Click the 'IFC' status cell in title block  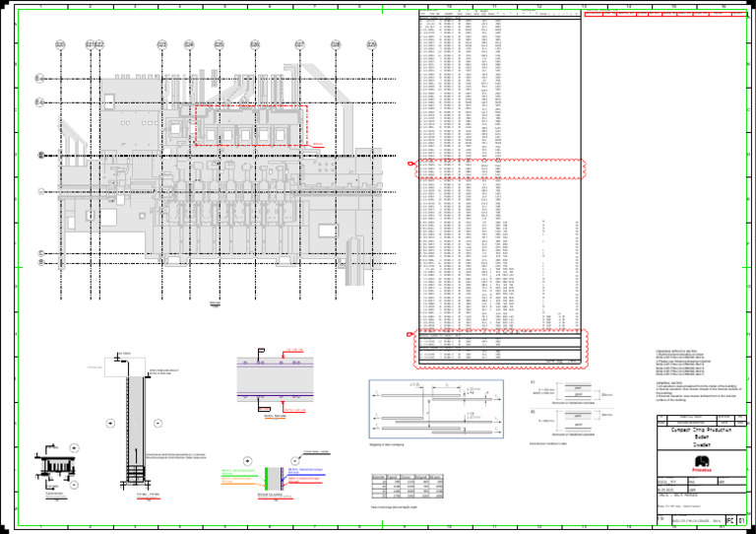coord(730,520)
